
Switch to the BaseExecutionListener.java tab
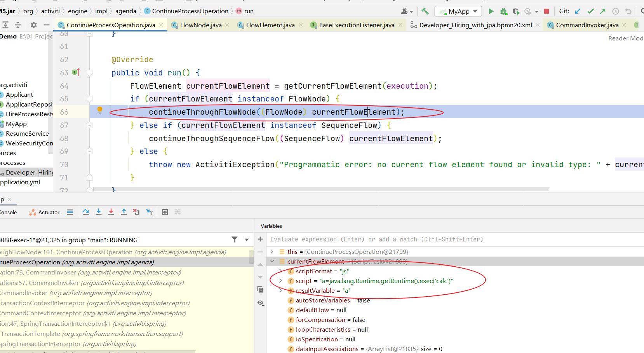pyautogui.click(x=357, y=25)
